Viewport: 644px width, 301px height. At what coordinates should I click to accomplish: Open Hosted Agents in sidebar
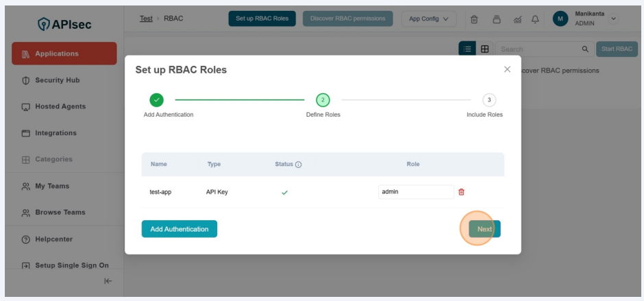[x=60, y=106]
